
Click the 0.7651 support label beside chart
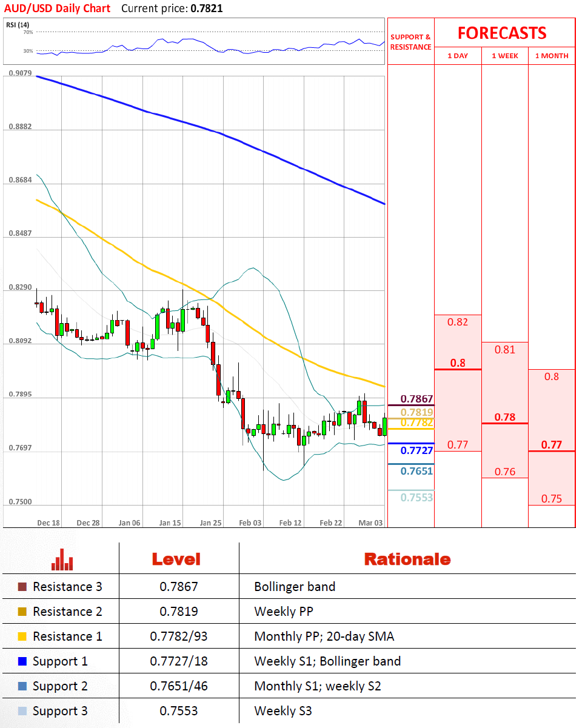pyautogui.click(x=417, y=471)
